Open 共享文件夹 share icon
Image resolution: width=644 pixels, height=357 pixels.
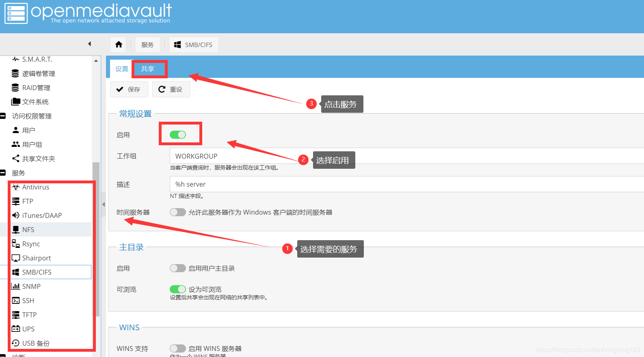tap(16, 158)
